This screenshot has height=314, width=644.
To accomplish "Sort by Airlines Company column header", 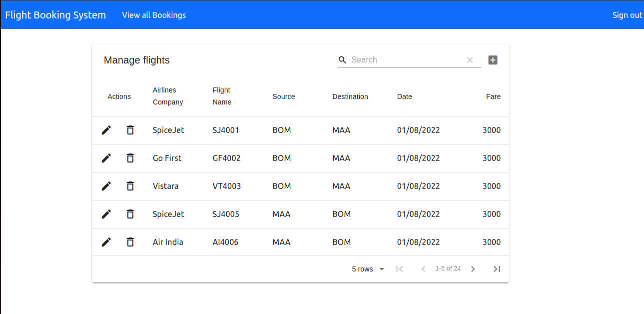I will coord(168,96).
